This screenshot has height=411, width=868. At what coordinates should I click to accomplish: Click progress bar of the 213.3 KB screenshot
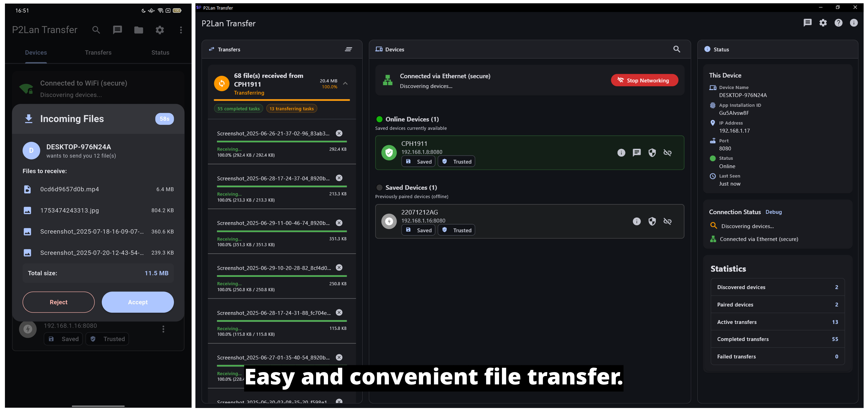pyautogui.click(x=282, y=186)
